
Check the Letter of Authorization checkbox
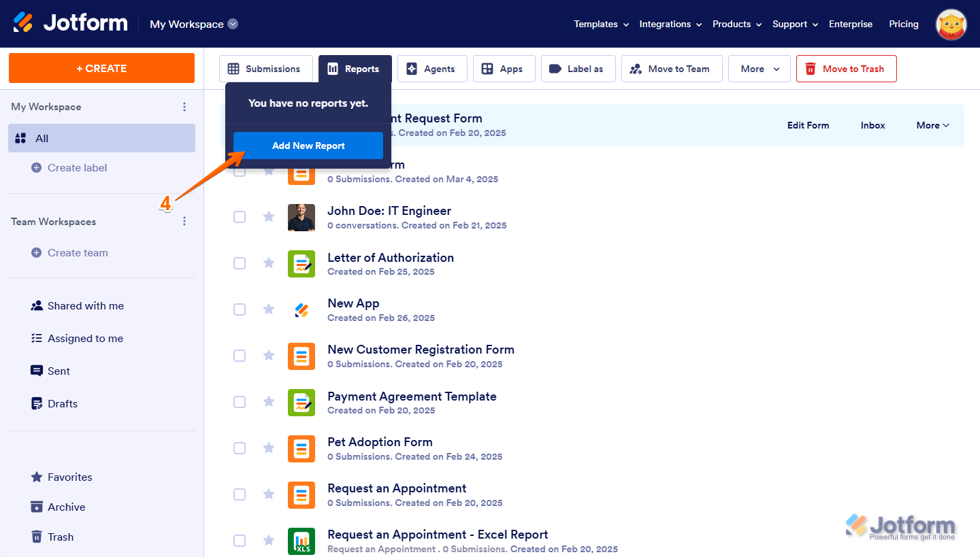[240, 263]
